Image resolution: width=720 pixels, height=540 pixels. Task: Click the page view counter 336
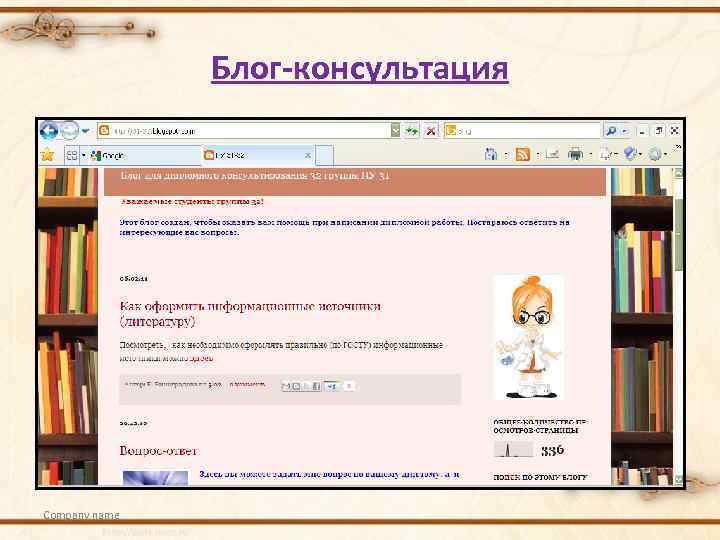pos(552,450)
